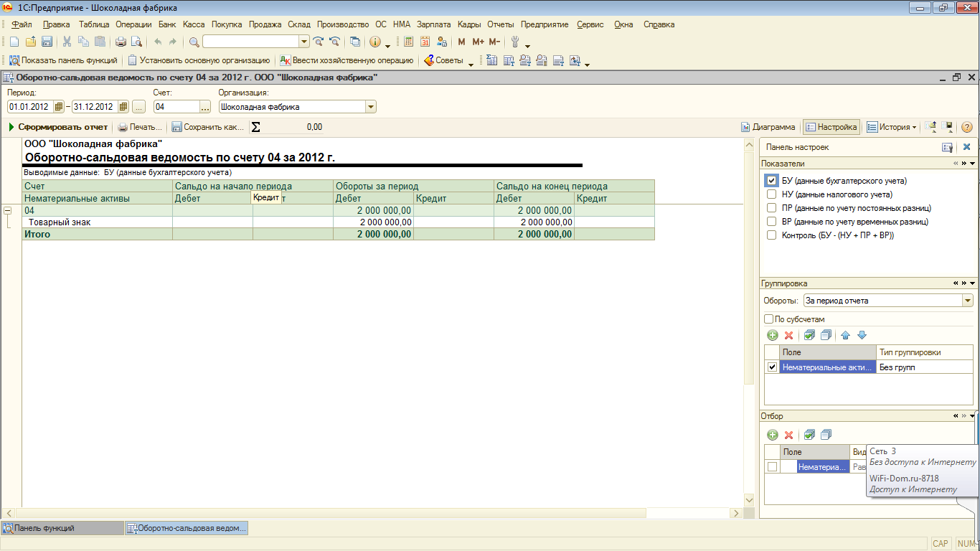Click the ellipsis select button beside Счет 04
This screenshot has height=551, width=980.
(x=205, y=107)
